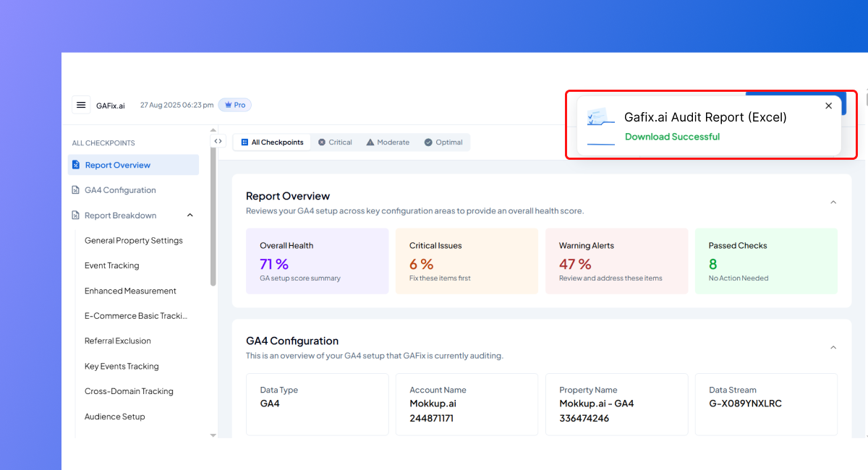Go to Enhanced Measurement section
The height and width of the screenshot is (470, 868).
[130, 291]
